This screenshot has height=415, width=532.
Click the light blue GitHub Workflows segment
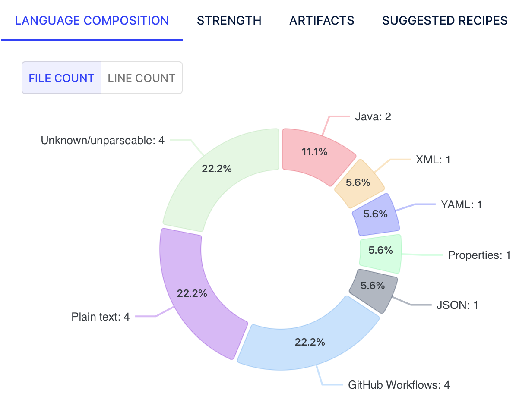coord(309,337)
